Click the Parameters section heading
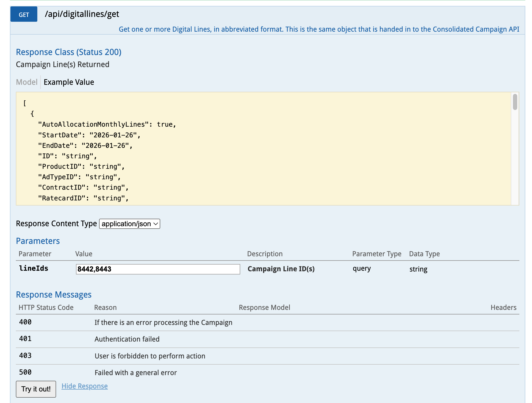The height and width of the screenshot is (403, 532). pyautogui.click(x=38, y=241)
